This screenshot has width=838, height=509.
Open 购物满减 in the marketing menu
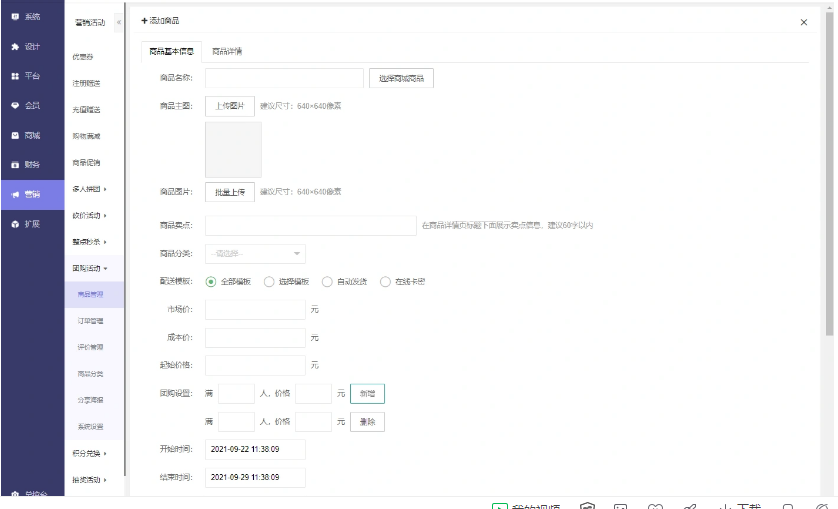point(86,136)
